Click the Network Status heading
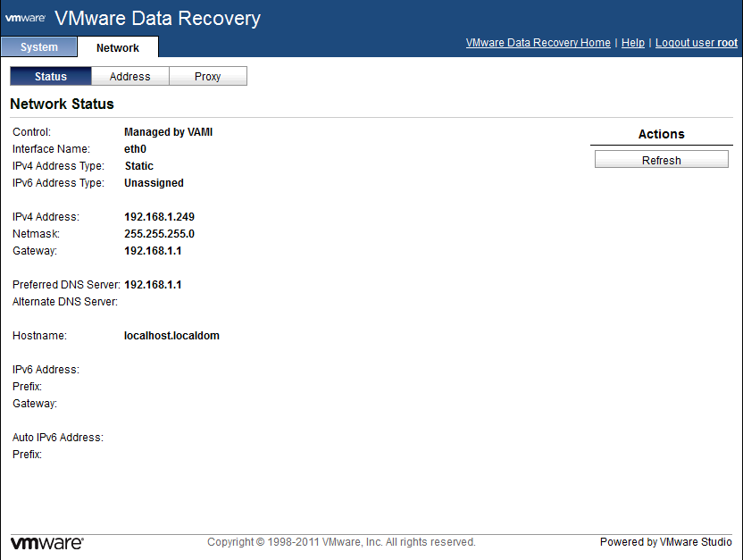The height and width of the screenshot is (560, 743). click(62, 104)
